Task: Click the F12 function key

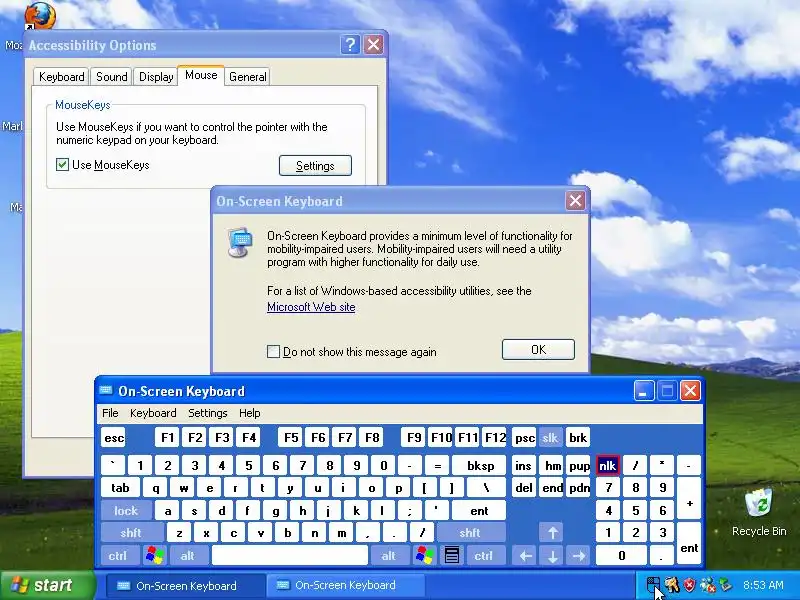Action: (495, 438)
